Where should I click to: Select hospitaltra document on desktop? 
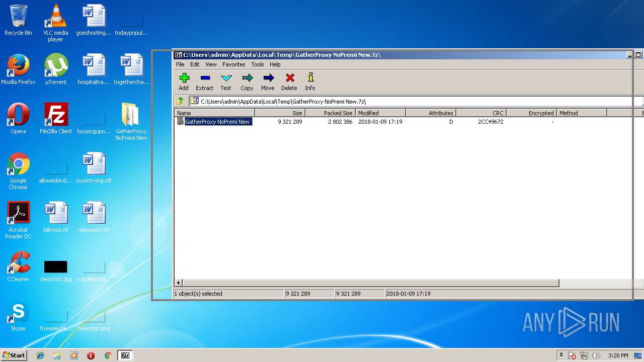click(94, 69)
